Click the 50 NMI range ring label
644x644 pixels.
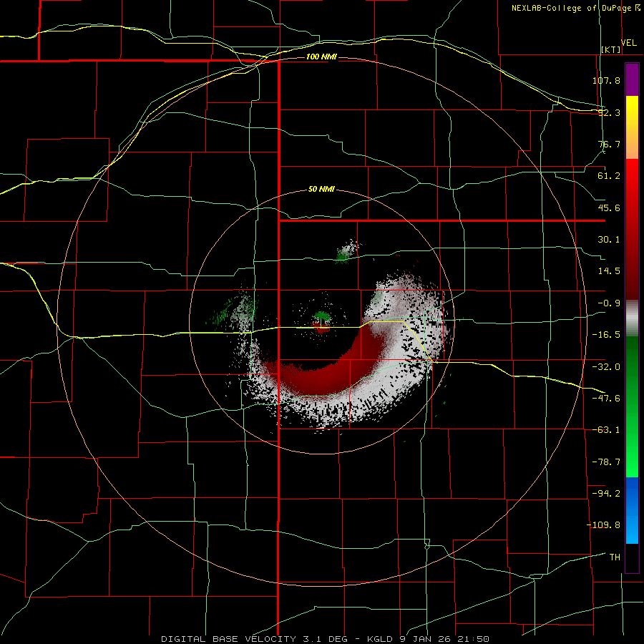point(321,190)
